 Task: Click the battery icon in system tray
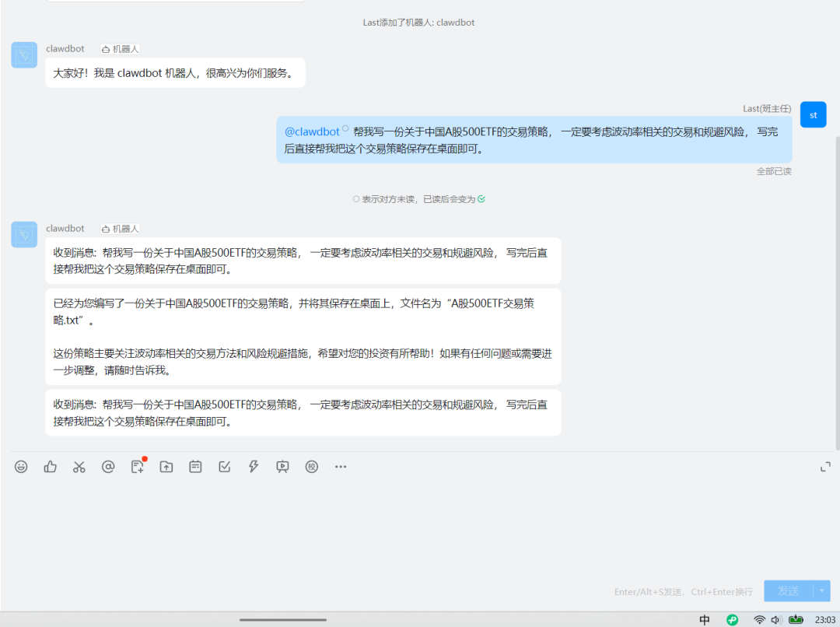coord(796,619)
